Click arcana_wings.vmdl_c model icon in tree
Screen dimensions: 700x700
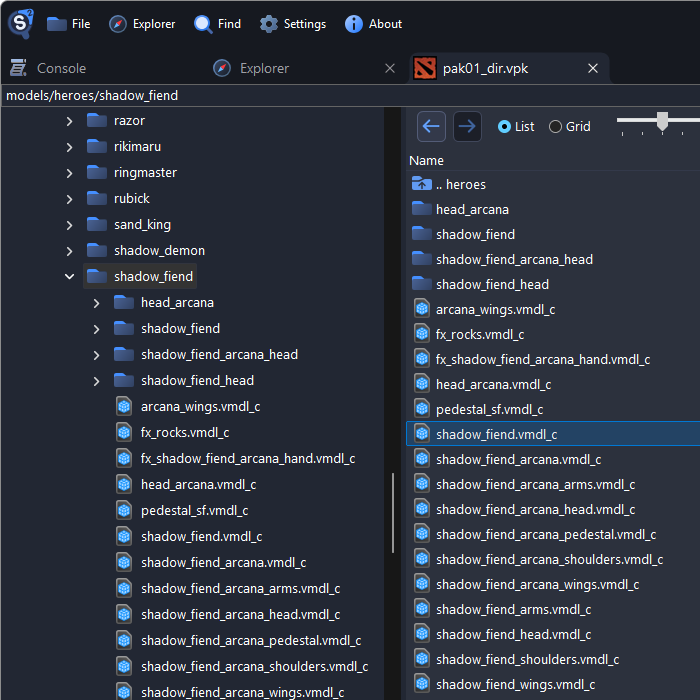pyautogui.click(x=124, y=406)
